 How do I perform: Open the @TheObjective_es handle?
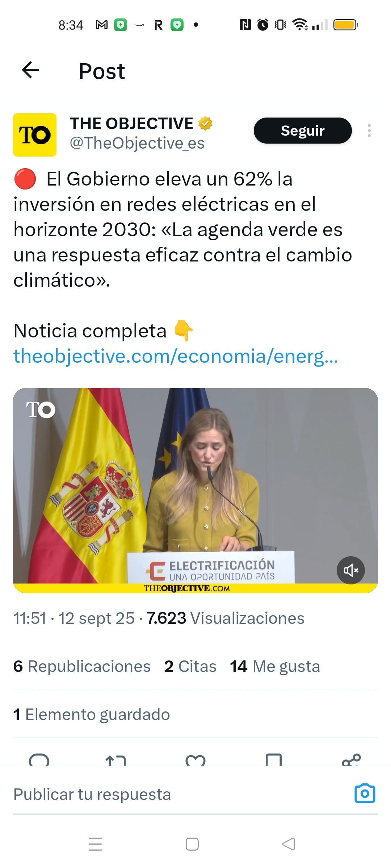(137, 143)
